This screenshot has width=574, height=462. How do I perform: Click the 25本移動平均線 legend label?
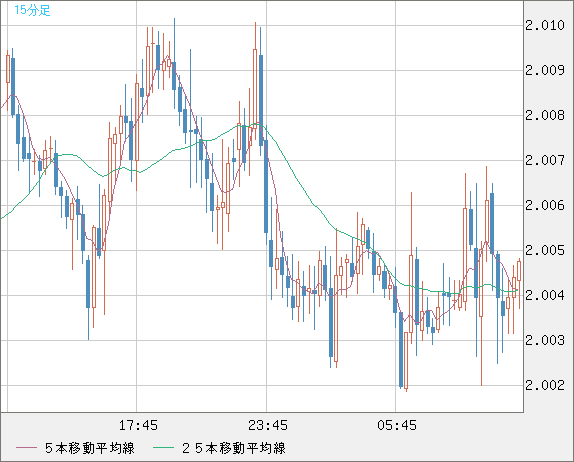[234, 448]
